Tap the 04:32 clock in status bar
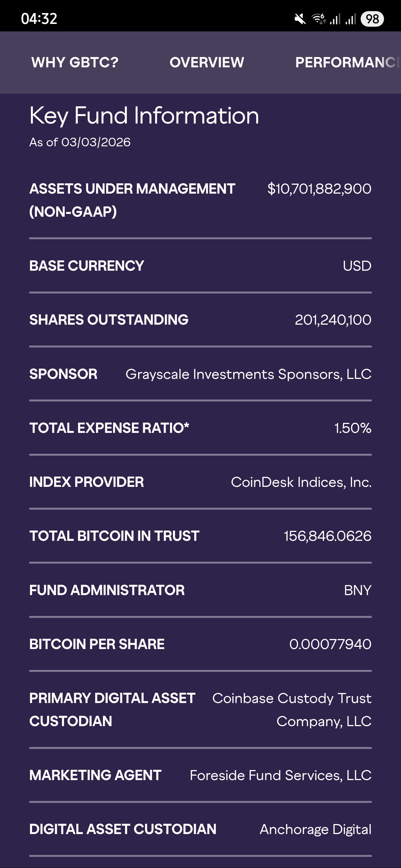401x868 pixels. tap(39, 19)
